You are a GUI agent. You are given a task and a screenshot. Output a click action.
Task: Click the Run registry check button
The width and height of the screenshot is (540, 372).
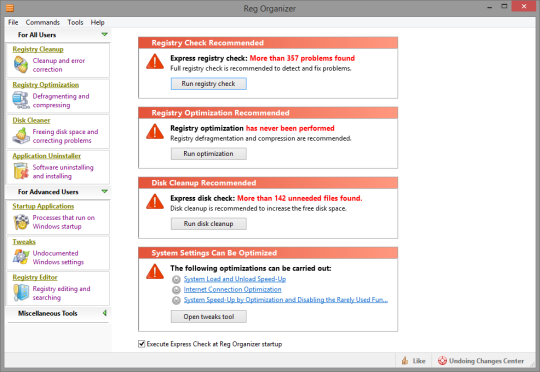[x=209, y=84]
